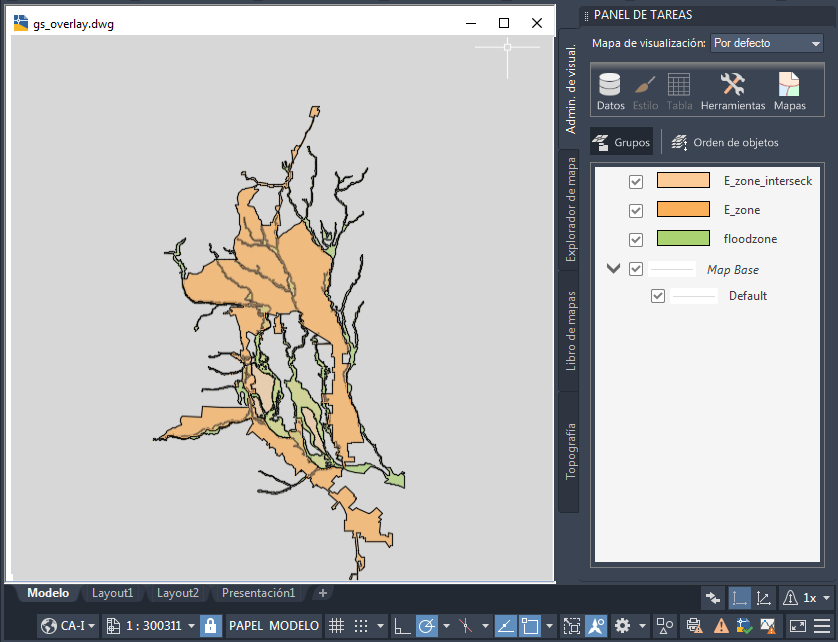838x642 pixels.
Task: Toggle the floodzone layer checkbox
Action: 635,240
